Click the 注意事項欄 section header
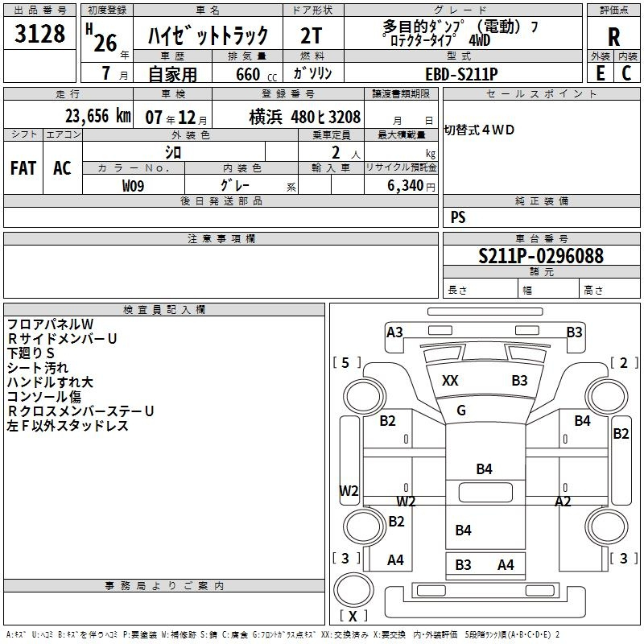The width and height of the screenshot is (644, 644). [221, 238]
